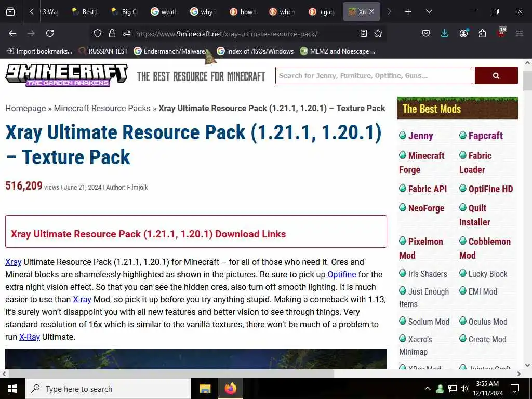
Task: Click the site search input field
Action: [x=374, y=75]
